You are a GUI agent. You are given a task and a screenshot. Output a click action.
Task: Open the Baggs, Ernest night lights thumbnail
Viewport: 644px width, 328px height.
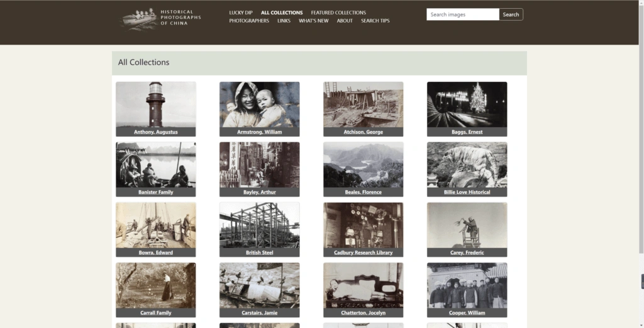467,105
